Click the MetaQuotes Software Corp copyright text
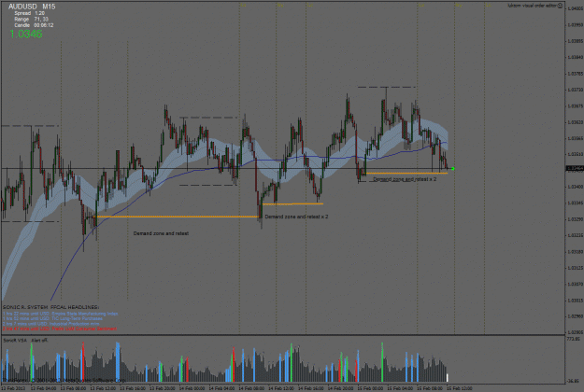The image size is (584, 392). (64, 381)
